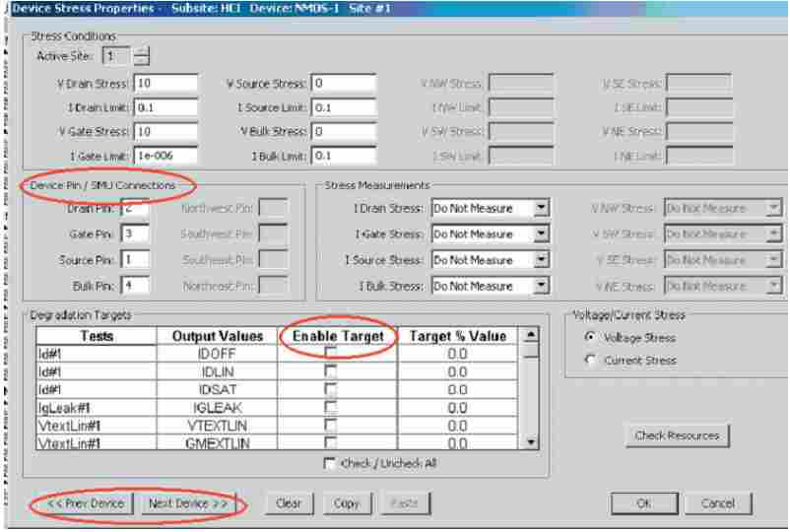This screenshot has height=532, width=790.
Task: Enable target checkbox for IGLEAK row
Action: click(x=331, y=408)
